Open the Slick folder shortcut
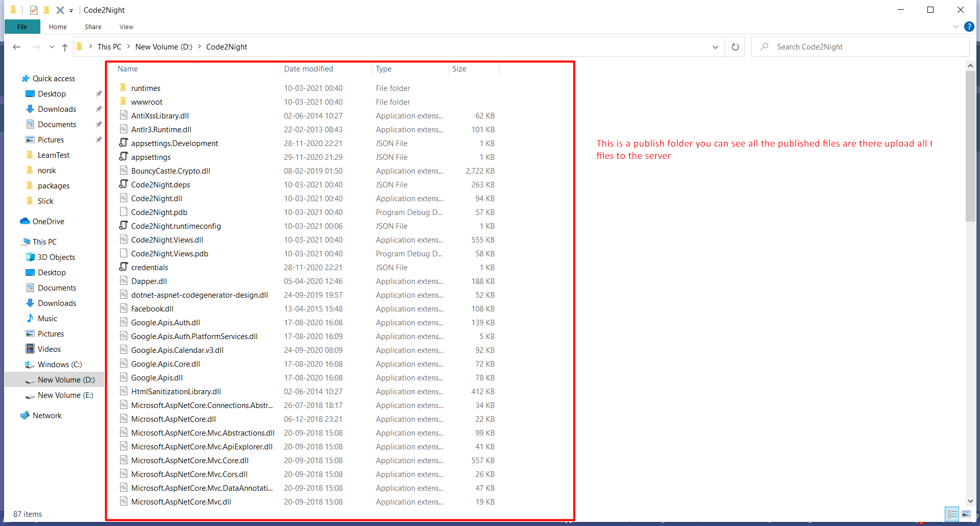This screenshot has height=526, width=980. (45, 201)
